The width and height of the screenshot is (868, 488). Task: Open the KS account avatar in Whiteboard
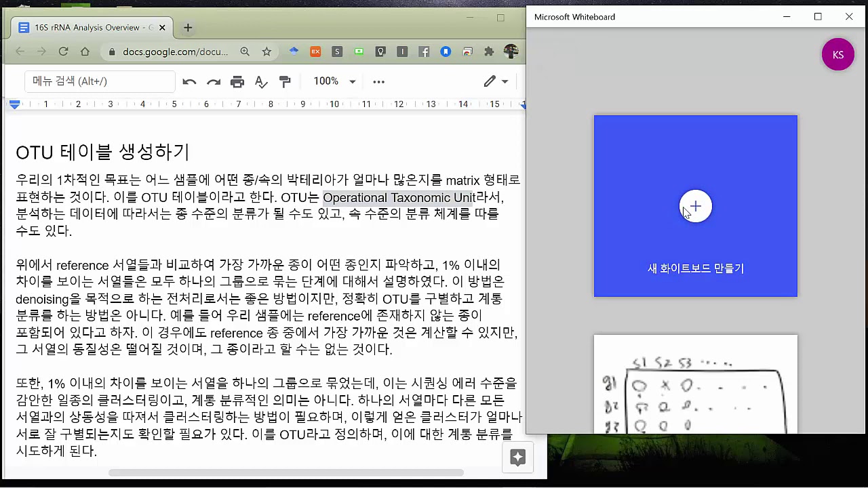(838, 55)
